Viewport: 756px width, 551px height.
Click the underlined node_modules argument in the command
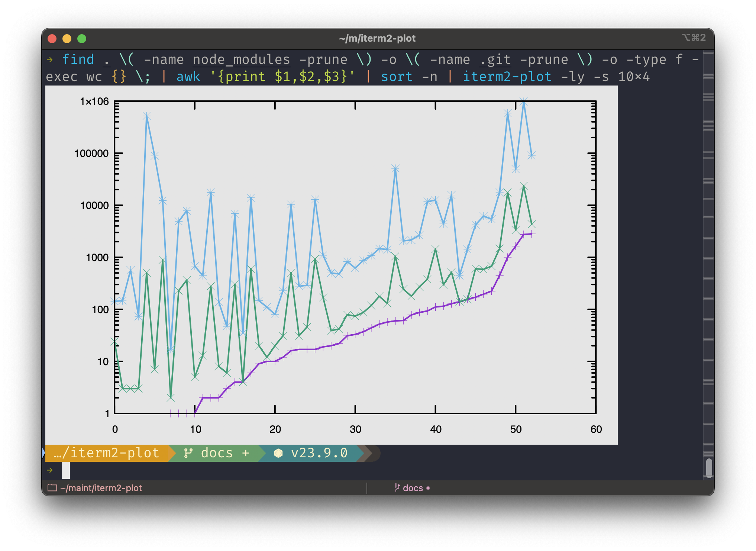pyautogui.click(x=241, y=59)
